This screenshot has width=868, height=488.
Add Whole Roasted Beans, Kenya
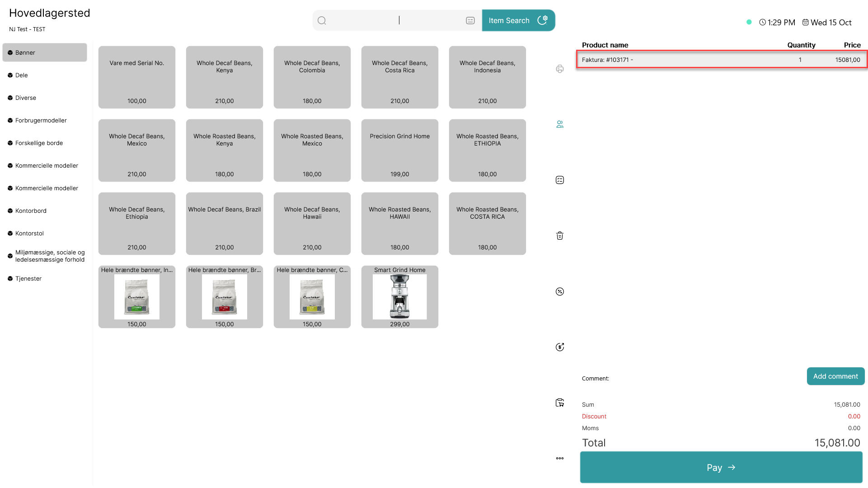tap(225, 150)
